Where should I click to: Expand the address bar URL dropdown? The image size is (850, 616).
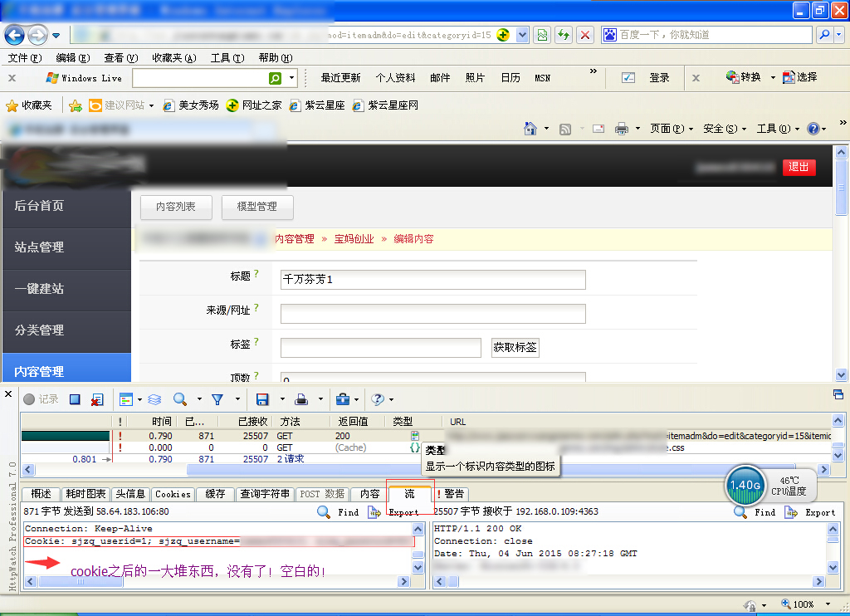tap(522, 35)
